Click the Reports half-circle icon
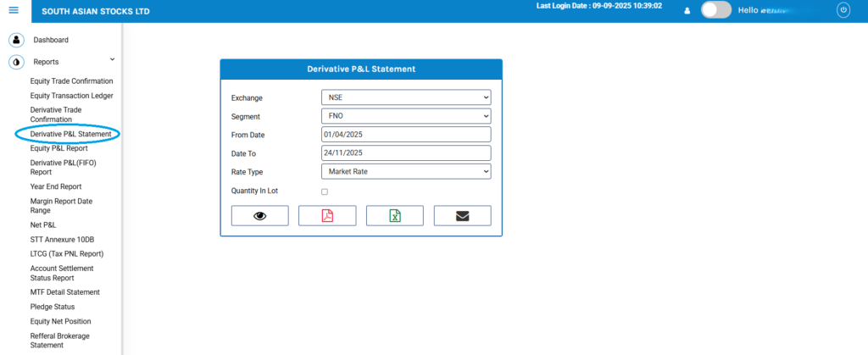Screen dimensions: 868x355 tap(15, 62)
